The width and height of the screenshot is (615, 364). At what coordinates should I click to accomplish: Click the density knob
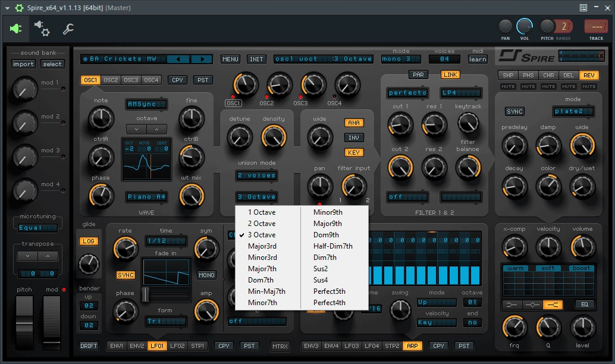pyautogui.click(x=274, y=137)
